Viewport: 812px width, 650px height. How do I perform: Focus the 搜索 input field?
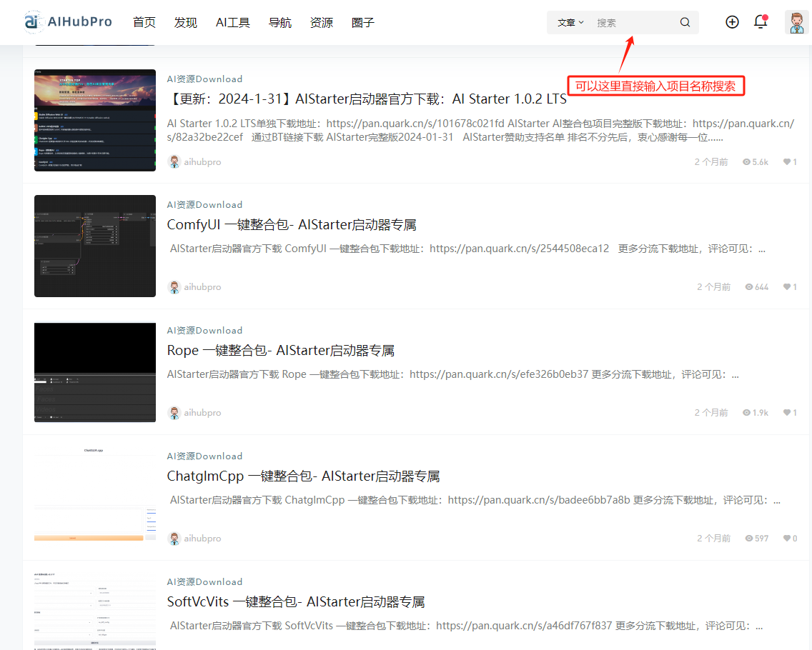635,22
